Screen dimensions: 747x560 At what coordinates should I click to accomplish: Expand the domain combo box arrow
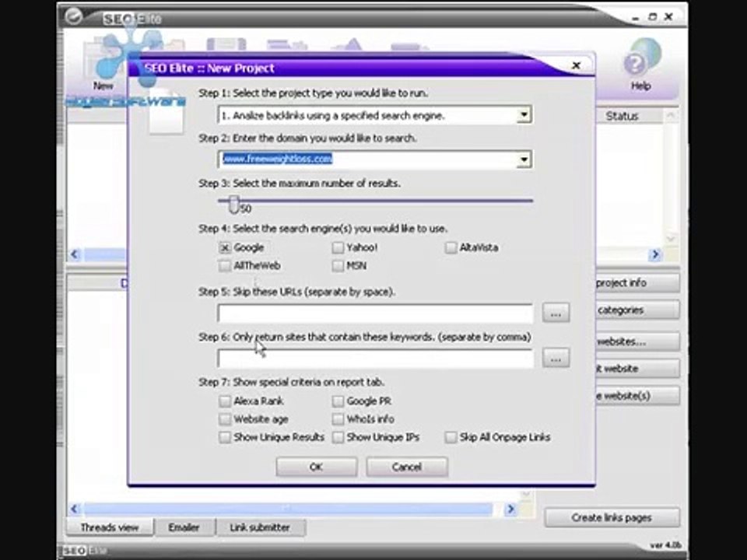(524, 159)
